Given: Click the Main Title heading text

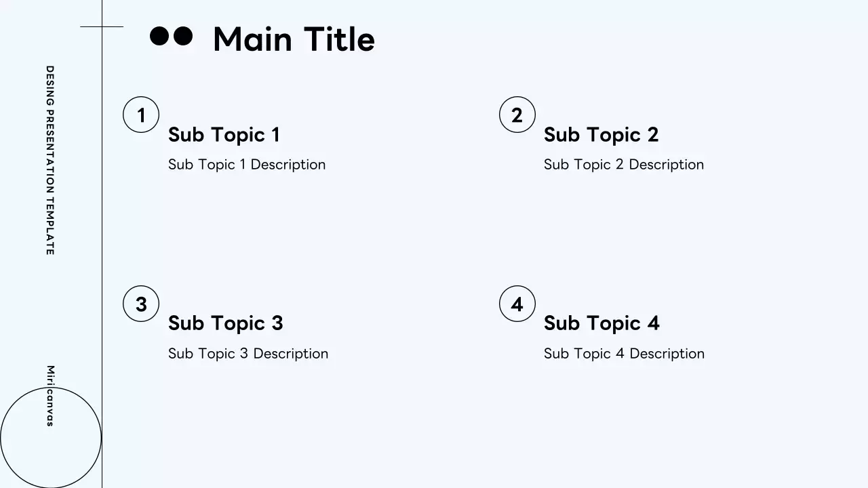Looking at the screenshot, I should [x=294, y=39].
